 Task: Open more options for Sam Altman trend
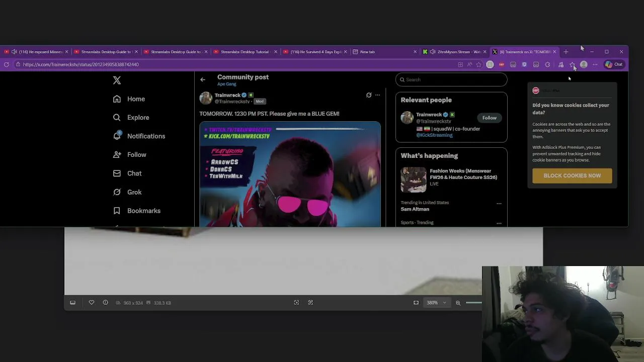[x=499, y=204]
